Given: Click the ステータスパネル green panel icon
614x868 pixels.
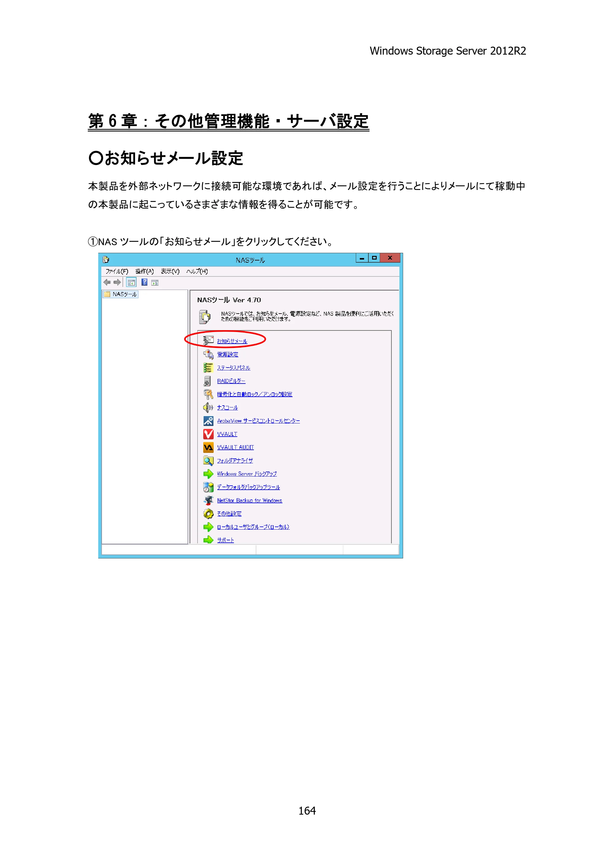Looking at the screenshot, I should pyautogui.click(x=208, y=368).
